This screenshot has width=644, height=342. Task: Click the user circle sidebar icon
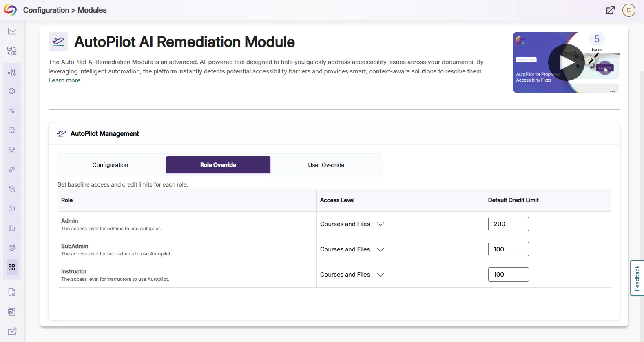pyautogui.click(x=12, y=248)
